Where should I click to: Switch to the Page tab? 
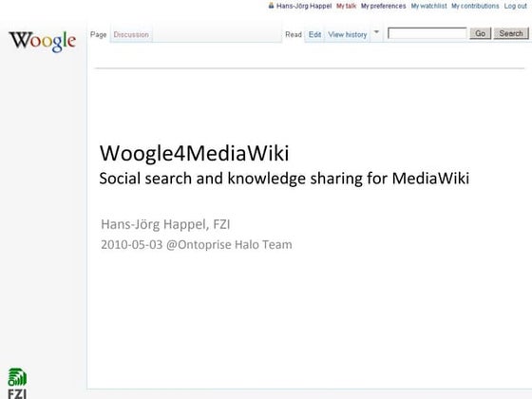pos(99,34)
